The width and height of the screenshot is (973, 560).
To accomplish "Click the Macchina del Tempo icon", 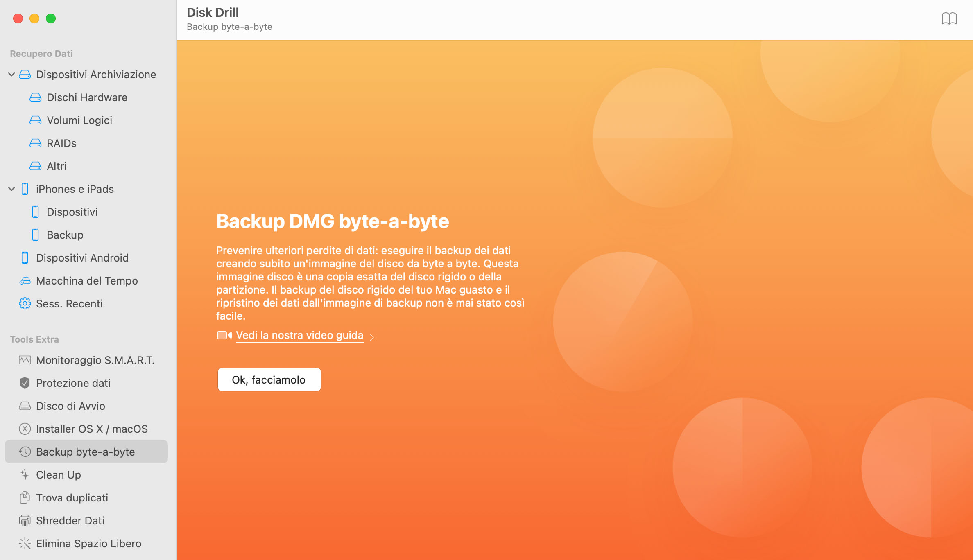I will (25, 280).
